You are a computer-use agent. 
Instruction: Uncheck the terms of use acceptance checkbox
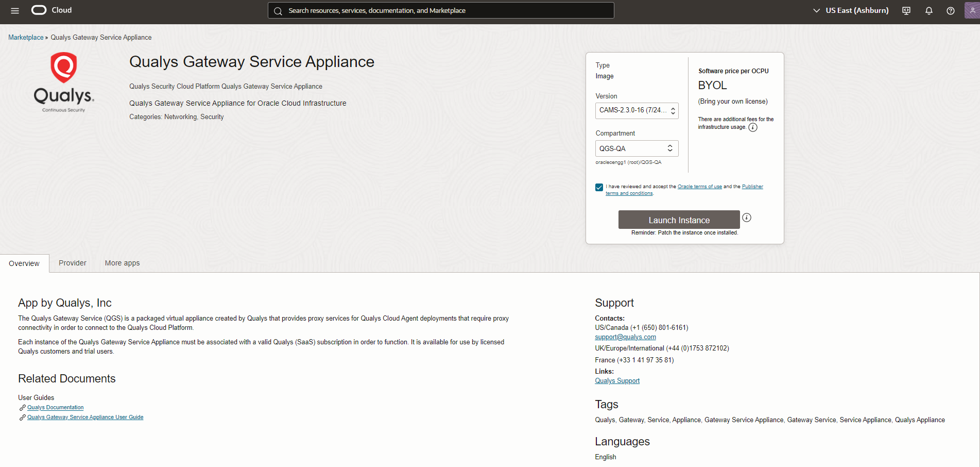point(599,187)
